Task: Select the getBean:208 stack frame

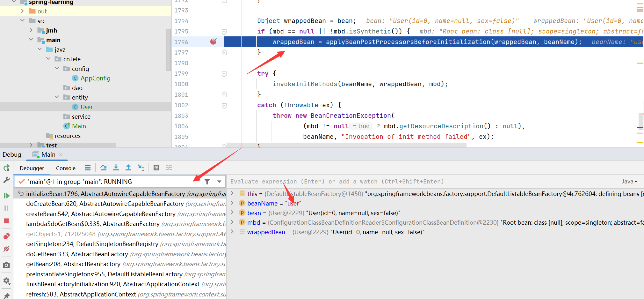Action: click(120, 264)
